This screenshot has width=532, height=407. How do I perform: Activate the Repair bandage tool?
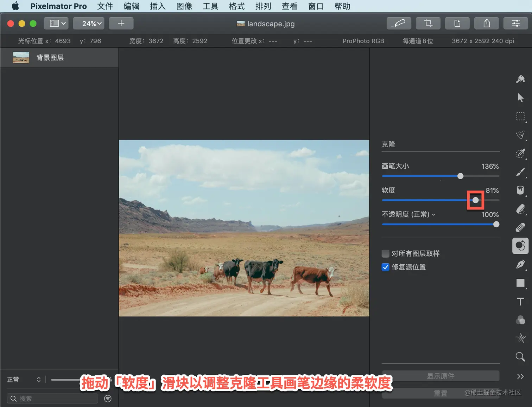tap(520, 227)
